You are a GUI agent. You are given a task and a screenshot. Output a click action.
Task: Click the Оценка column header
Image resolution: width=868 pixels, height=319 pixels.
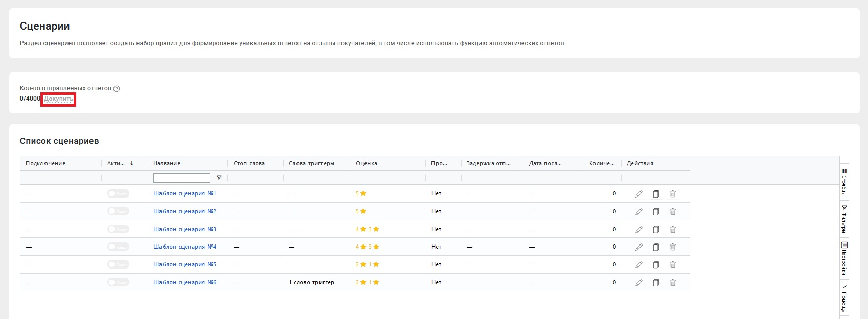click(367, 163)
